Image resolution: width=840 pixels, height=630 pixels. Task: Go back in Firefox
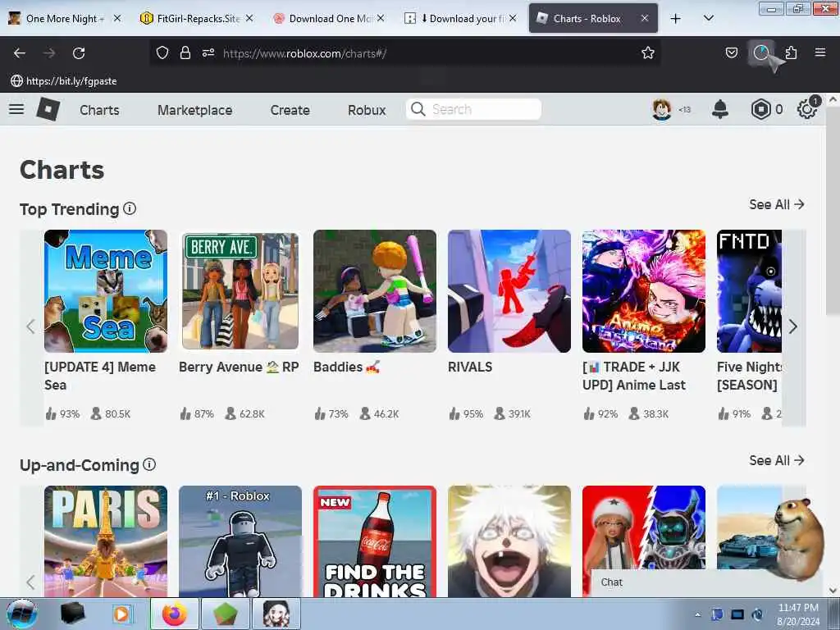click(x=20, y=52)
